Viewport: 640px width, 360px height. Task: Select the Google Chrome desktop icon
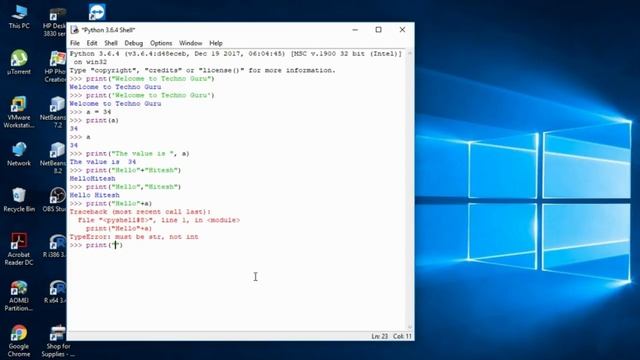tap(19, 341)
